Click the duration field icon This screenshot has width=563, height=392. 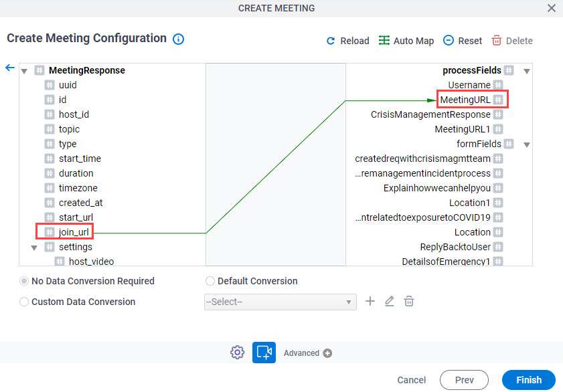pyautogui.click(x=50, y=173)
